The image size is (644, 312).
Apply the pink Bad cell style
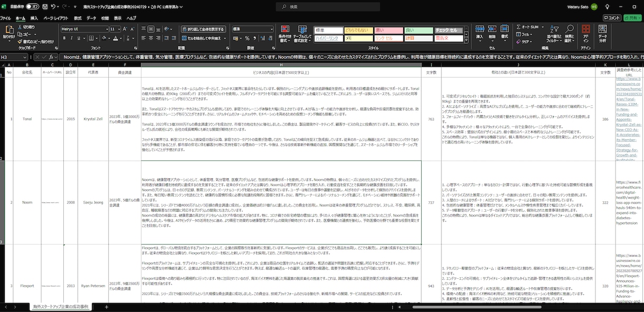389,31
